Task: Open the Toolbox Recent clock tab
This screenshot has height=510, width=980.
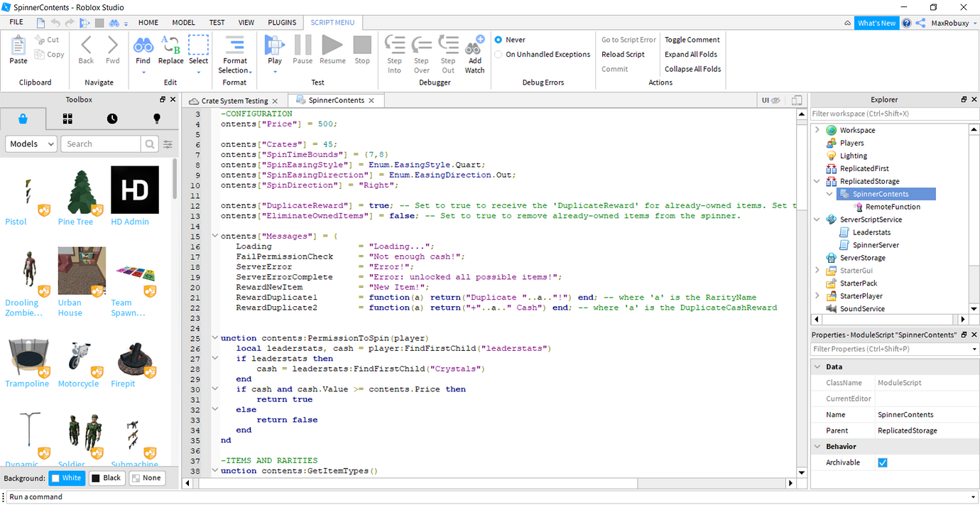Action: coord(112,119)
